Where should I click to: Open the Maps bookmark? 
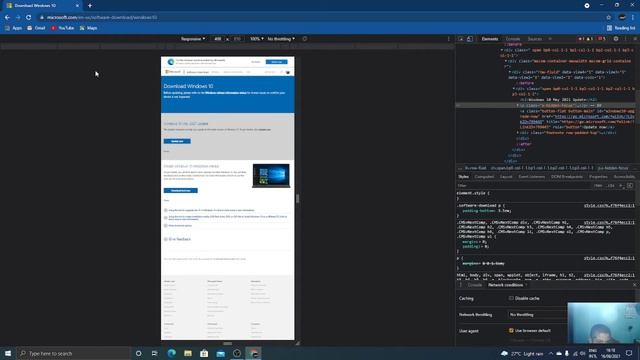(x=89, y=28)
